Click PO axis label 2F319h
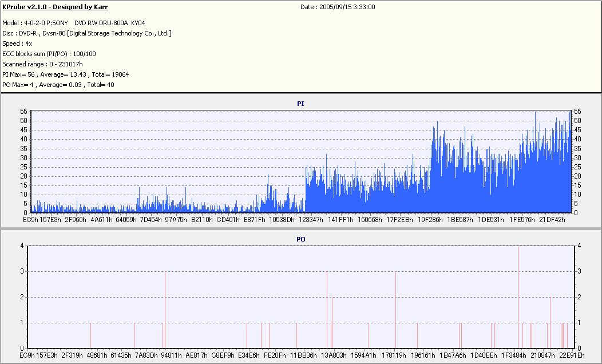Image resolution: width=602 pixels, height=364 pixels. coord(72,355)
